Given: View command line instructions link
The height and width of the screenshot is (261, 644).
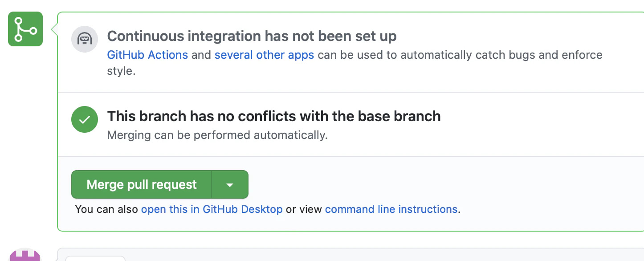Looking at the screenshot, I should tap(391, 209).
